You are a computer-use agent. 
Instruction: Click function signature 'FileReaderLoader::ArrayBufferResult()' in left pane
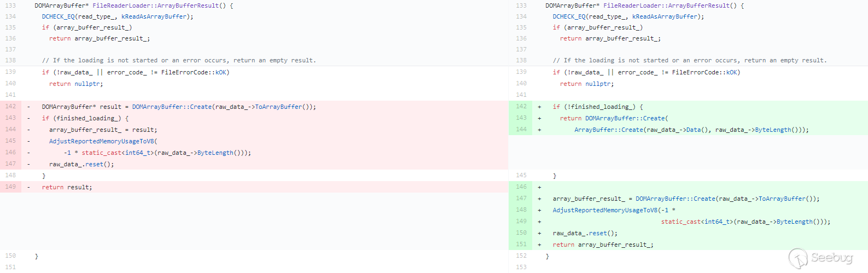coord(159,5)
